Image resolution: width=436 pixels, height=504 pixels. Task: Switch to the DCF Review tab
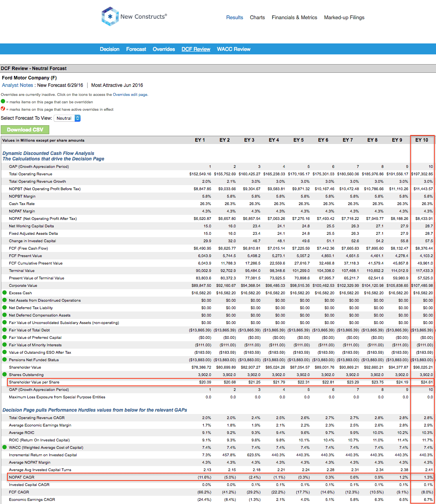tap(196, 49)
